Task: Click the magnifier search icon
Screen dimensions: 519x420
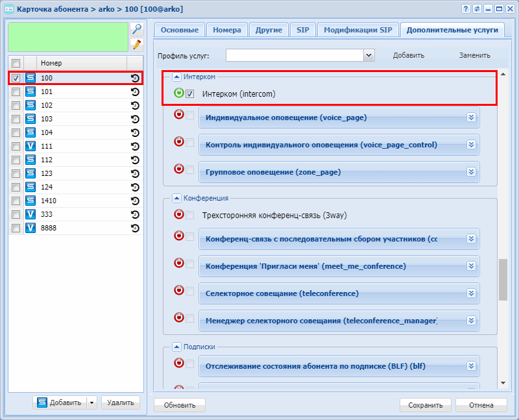Action: coord(136,29)
